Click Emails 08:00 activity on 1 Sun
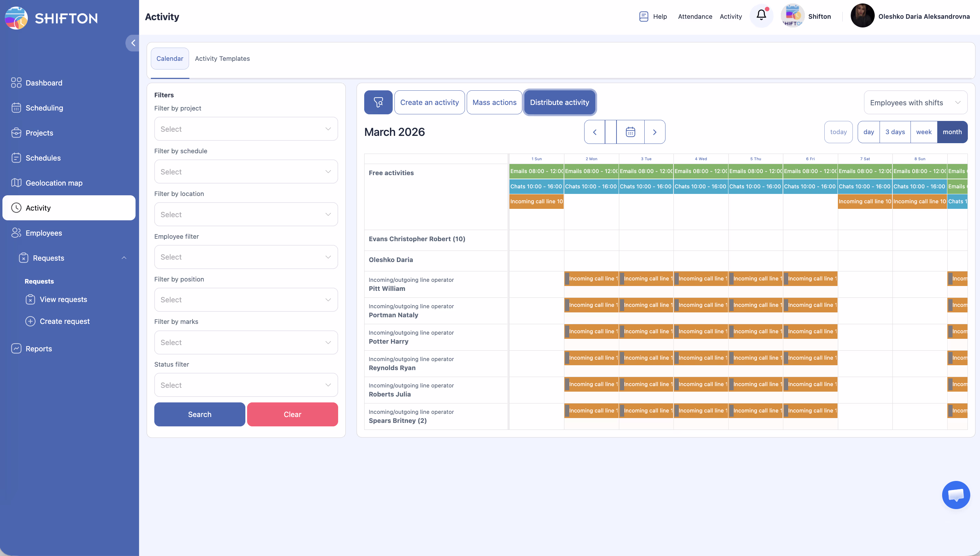The image size is (980, 556). point(536,171)
